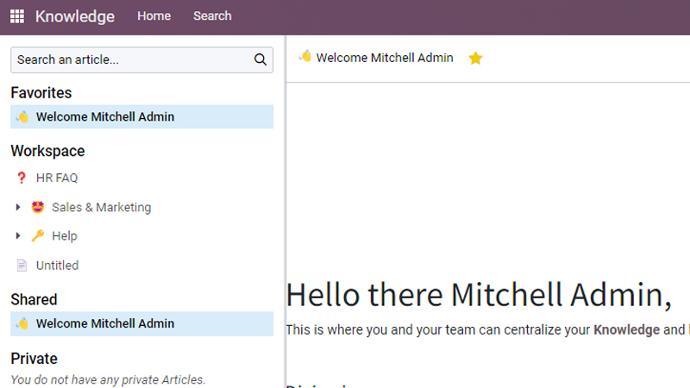690x388 pixels.
Task: Click the Sales & Marketing emoji icon
Action: click(38, 207)
